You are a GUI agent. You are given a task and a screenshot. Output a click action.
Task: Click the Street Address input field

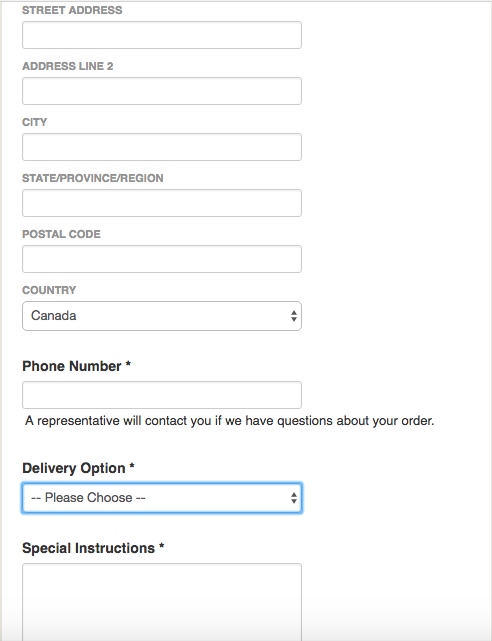(162, 35)
